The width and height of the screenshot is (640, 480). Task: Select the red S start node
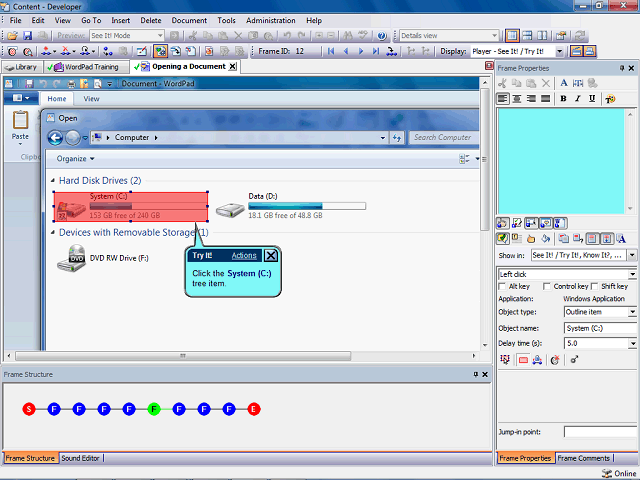point(29,409)
